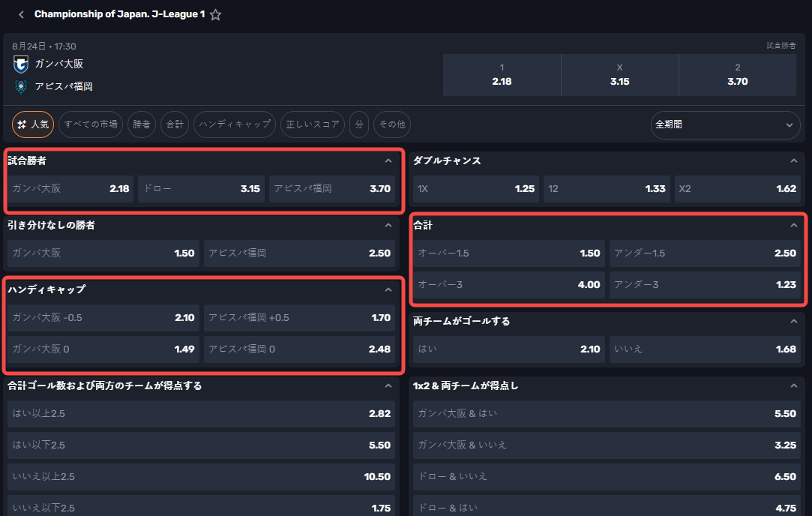Click the back arrow icon

[x=21, y=15]
